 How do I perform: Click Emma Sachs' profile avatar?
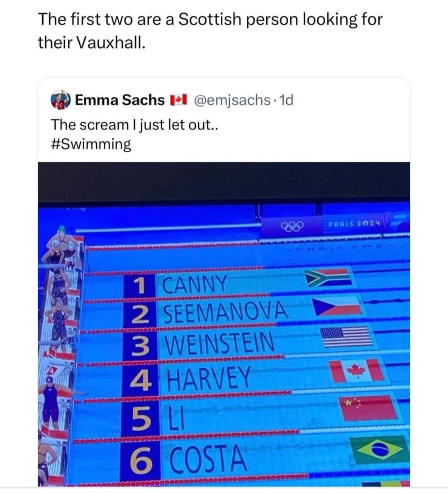(61, 100)
